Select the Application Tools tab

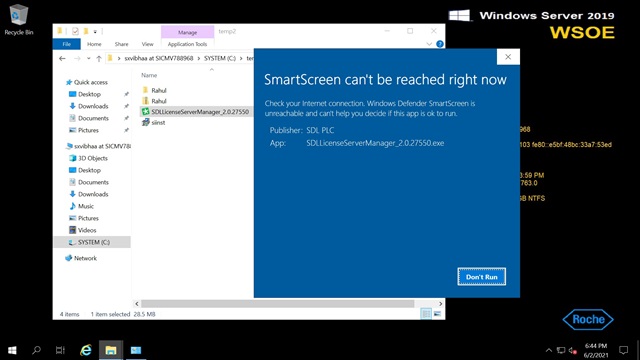[x=187, y=44]
